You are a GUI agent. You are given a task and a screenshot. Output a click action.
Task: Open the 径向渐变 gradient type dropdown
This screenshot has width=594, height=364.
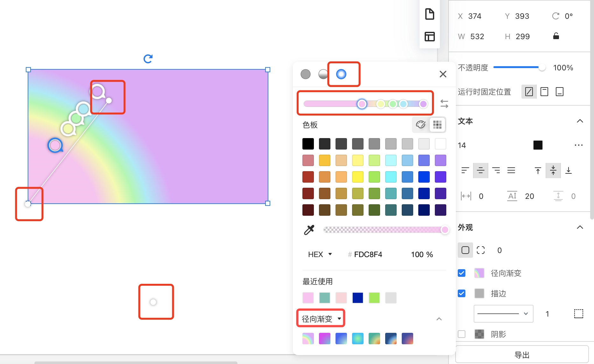[x=321, y=318]
